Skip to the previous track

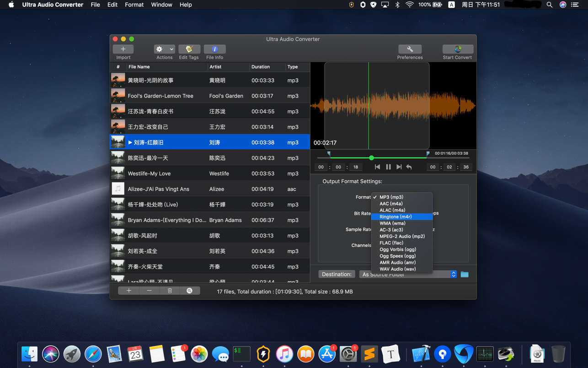coord(377,167)
